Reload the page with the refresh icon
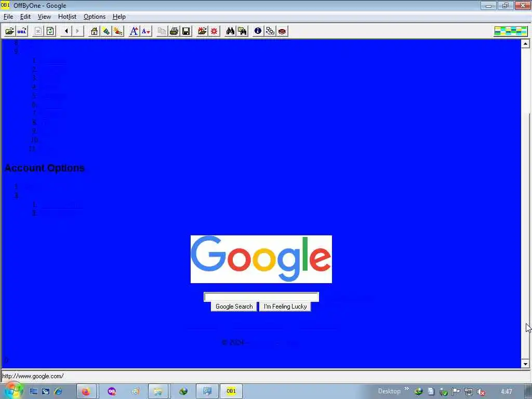The width and height of the screenshot is (532, 399). pos(50,31)
